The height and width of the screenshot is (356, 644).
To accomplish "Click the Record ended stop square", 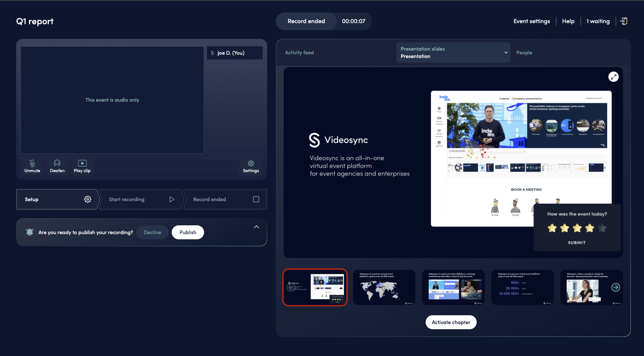I will 256,199.
